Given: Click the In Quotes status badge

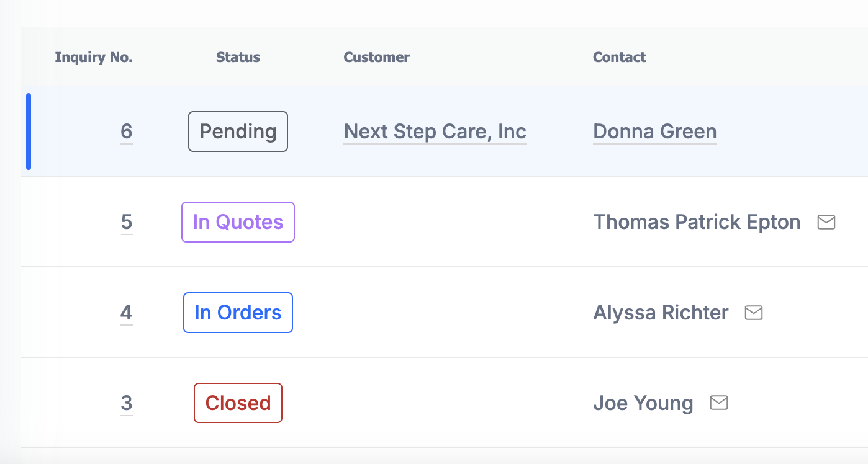Looking at the screenshot, I should (x=238, y=222).
